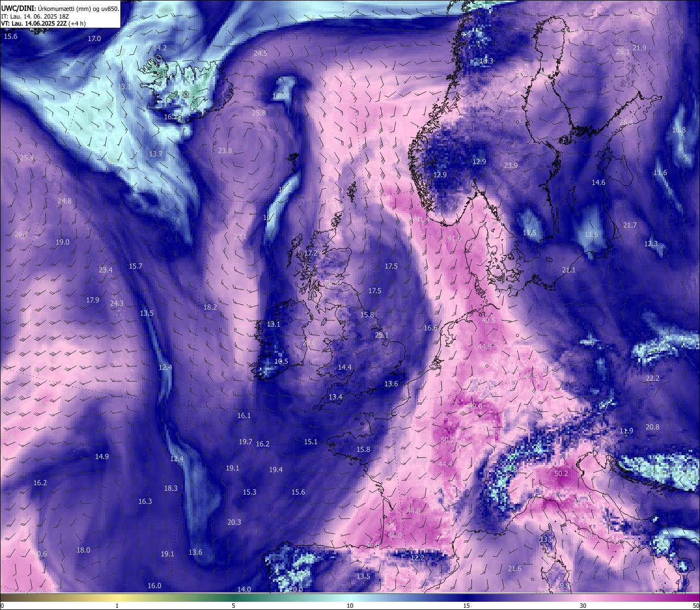700x610 pixels.
Task: Click the 21.9 value in the top right
Action: (639, 48)
